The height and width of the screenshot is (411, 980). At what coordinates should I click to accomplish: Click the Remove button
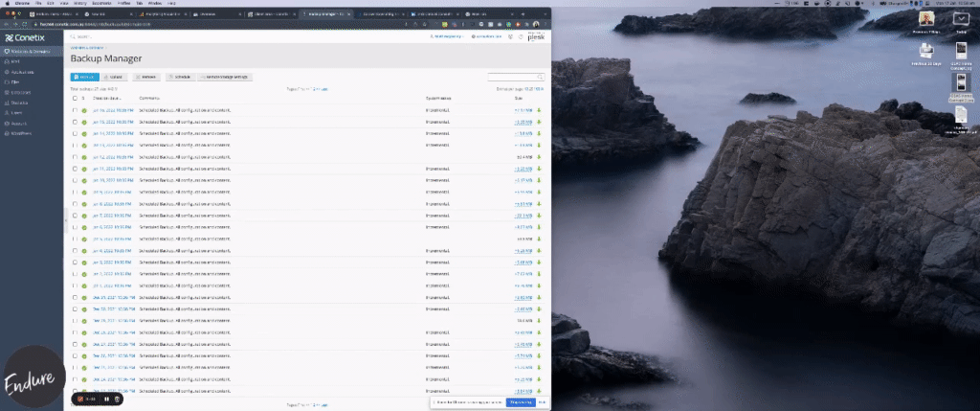(145, 77)
